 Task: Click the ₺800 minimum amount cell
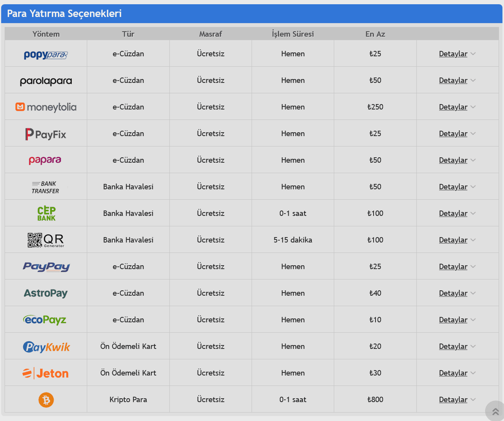click(375, 400)
